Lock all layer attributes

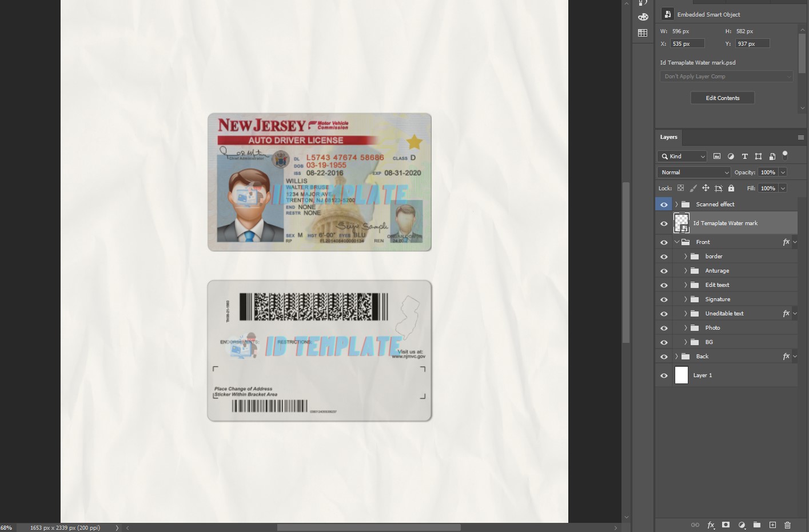[x=731, y=188]
